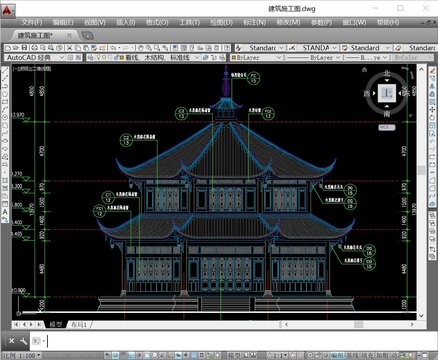The width and height of the screenshot is (438, 360).
Task: Toggle the 编组 status bar button
Action: 337,356
